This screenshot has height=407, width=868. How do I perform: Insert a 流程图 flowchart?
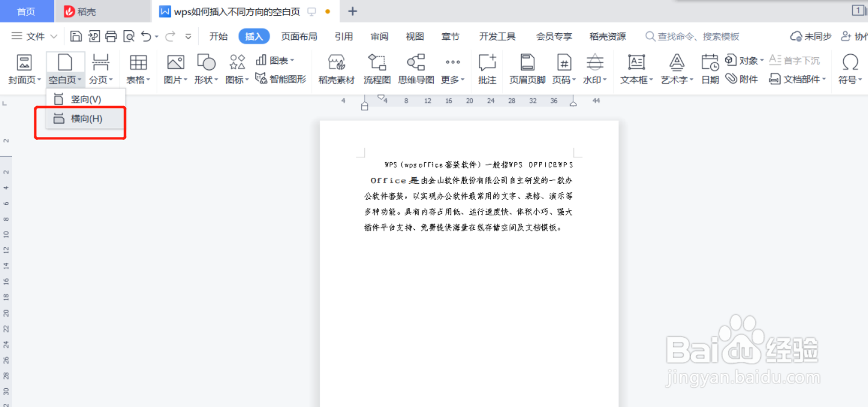[377, 69]
